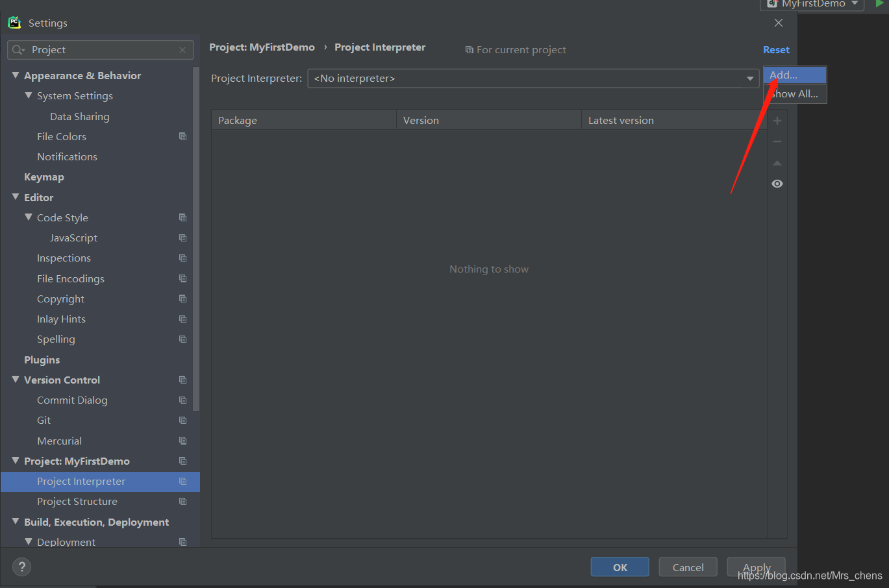This screenshot has height=588, width=889.
Task: Focus the settings search input
Action: [101, 50]
